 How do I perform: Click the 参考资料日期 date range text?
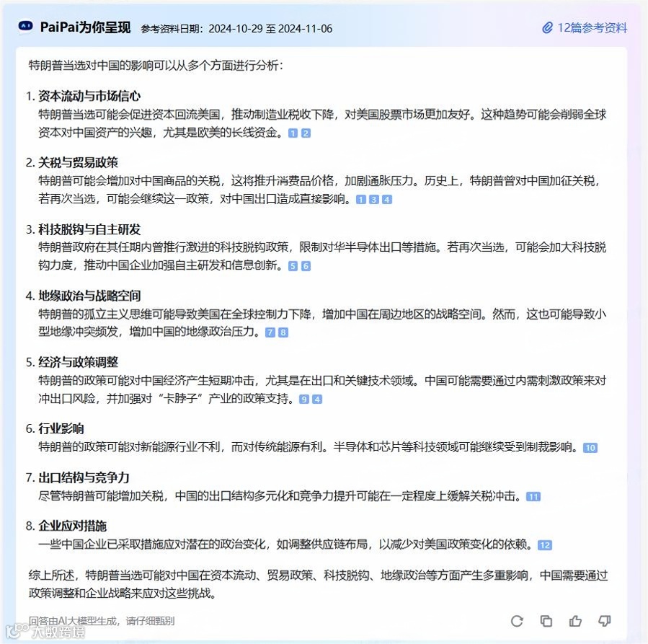tap(236, 29)
